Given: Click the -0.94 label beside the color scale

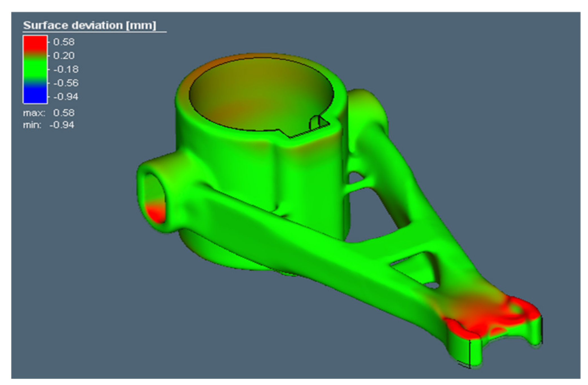Looking at the screenshot, I should [66, 97].
